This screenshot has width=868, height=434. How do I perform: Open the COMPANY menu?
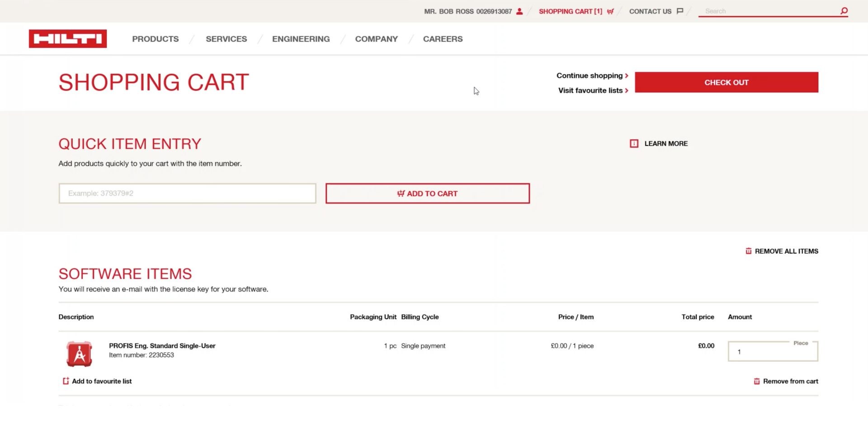(x=376, y=39)
